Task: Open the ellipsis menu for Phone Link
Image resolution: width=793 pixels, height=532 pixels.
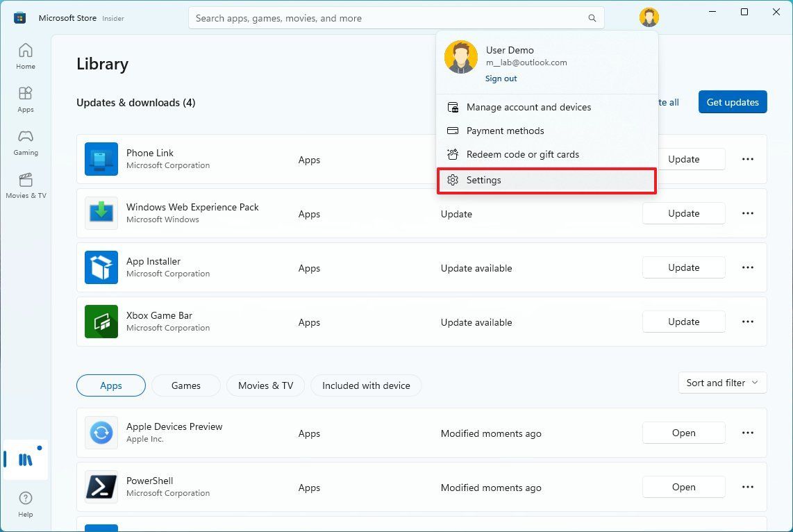Action: pos(747,159)
